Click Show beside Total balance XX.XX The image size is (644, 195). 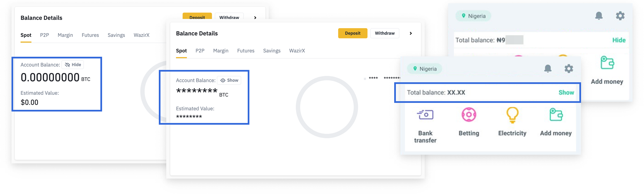566,93
